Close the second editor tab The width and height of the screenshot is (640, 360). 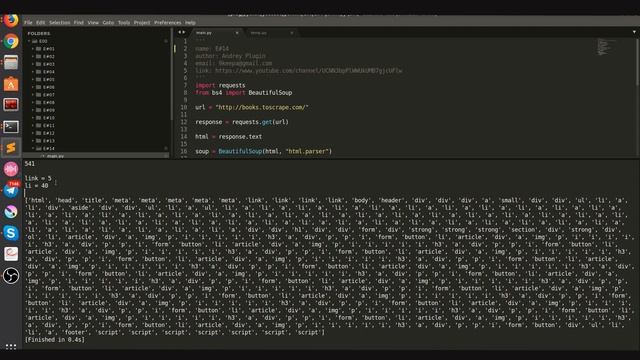point(291,33)
